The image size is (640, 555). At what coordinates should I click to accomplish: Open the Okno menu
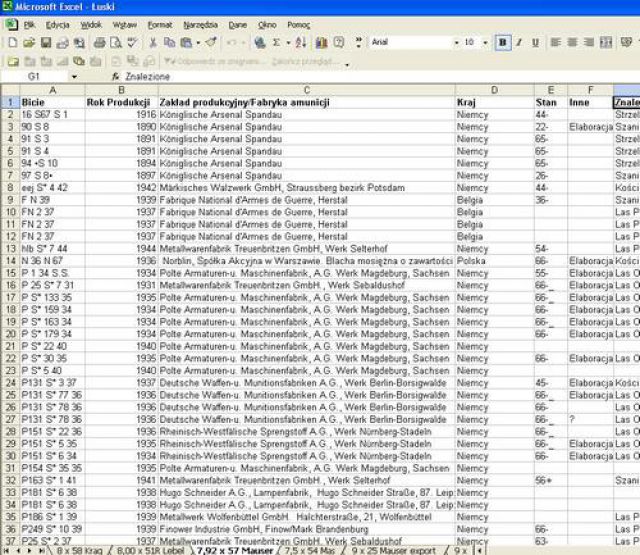coord(267,25)
